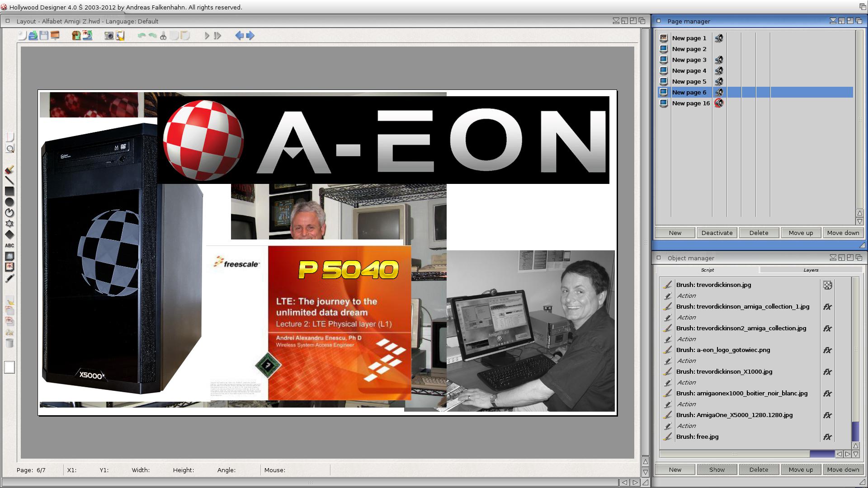Viewport: 868px width, 488px height.
Task: Click the Open project icon in the toolbar
Action: (x=33, y=36)
